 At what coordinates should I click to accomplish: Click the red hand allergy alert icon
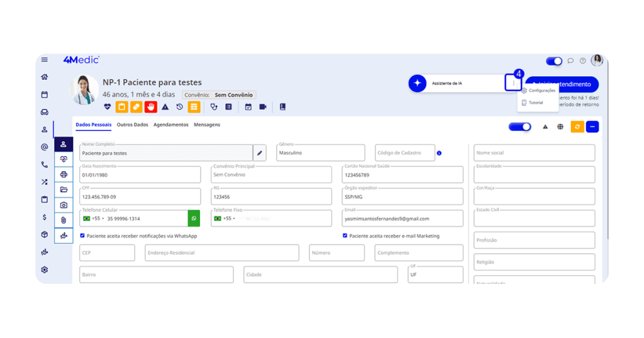coord(151,107)
